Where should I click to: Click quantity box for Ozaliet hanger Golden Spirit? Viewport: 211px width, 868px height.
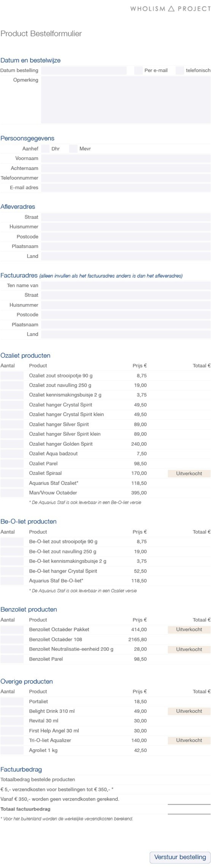[x=12, y=444]
